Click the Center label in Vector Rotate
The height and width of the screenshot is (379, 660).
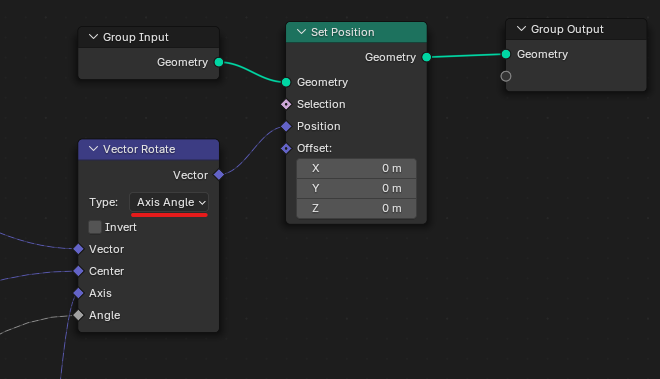point(106,271)
